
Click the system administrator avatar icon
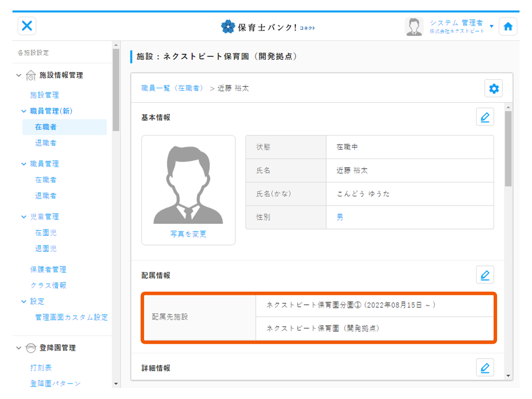click(x=414, y=26)
